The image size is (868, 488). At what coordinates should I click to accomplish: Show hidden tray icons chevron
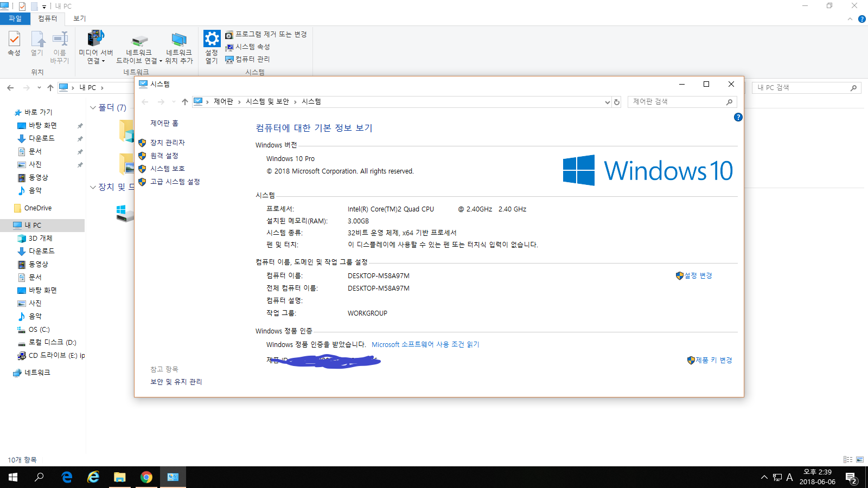[x=764, y=477]
